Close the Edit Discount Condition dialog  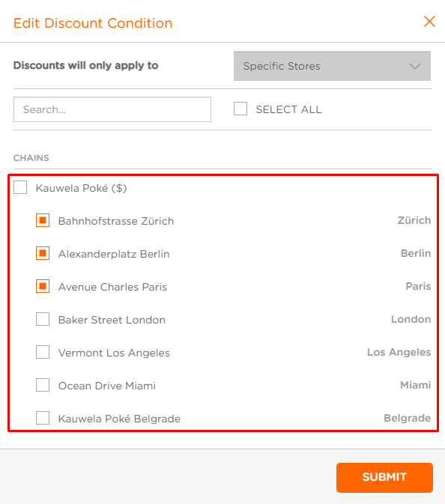tap(429, 22)
